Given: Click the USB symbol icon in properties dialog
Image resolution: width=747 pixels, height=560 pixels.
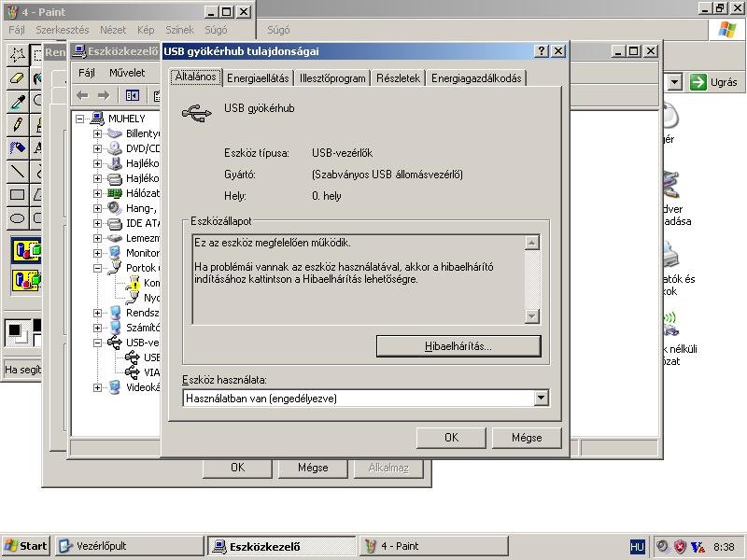Looking at the screenshot, I should [196, 113].
